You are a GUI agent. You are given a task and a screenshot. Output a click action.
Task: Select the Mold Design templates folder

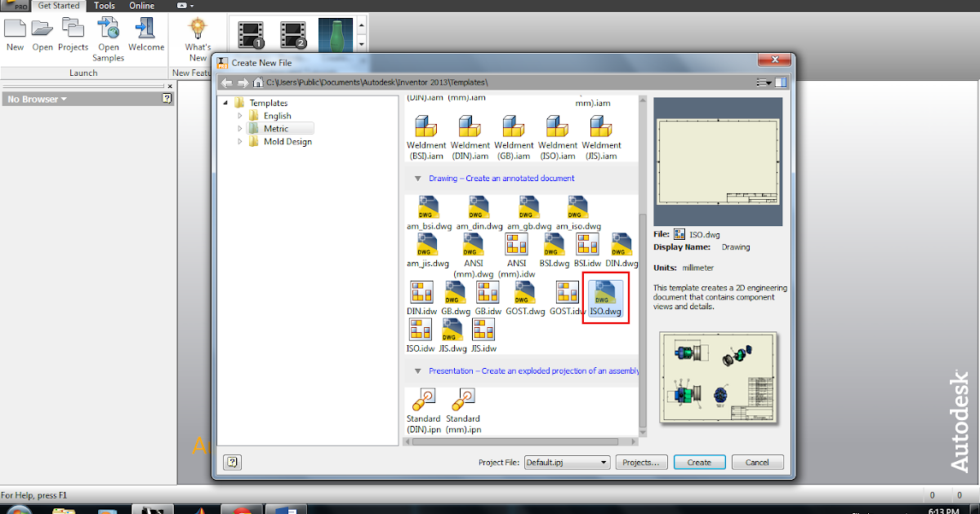click(x=287, y=142)
